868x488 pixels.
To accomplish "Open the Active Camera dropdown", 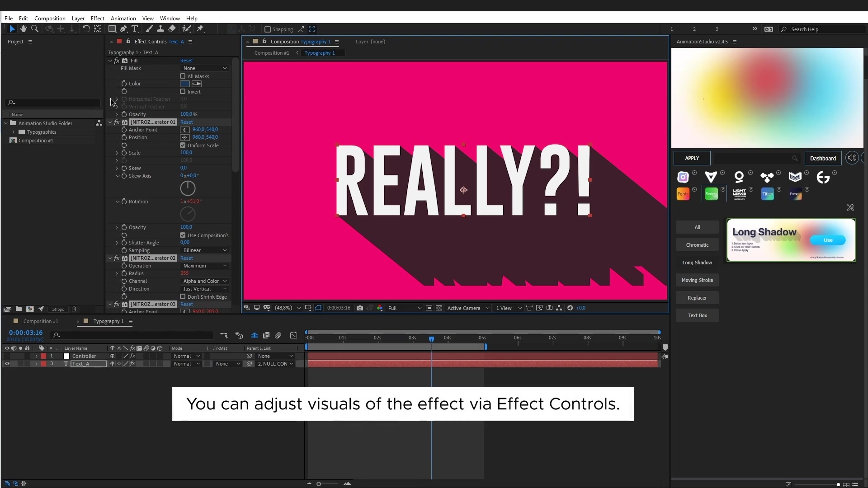I will point(468,308).
